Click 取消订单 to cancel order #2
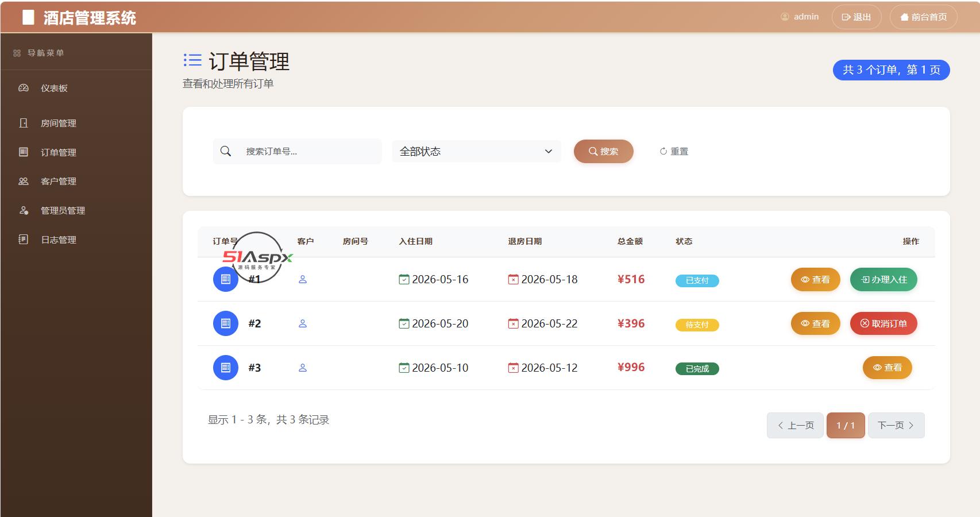Screen dimensions: 980x517 point(883,323)
